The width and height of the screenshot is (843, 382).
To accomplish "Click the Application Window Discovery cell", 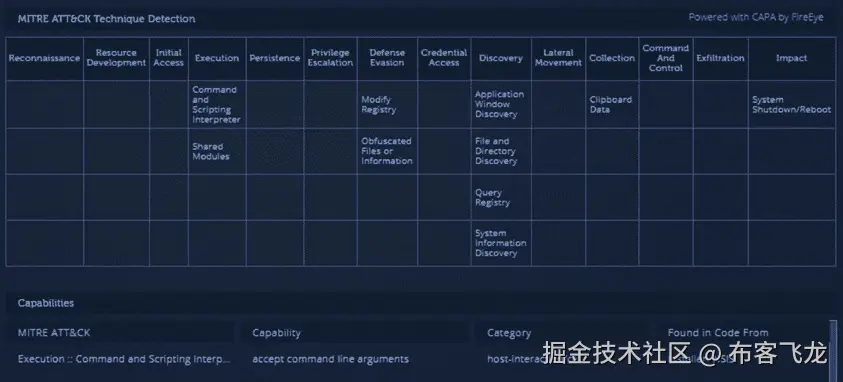I will 501,105.
